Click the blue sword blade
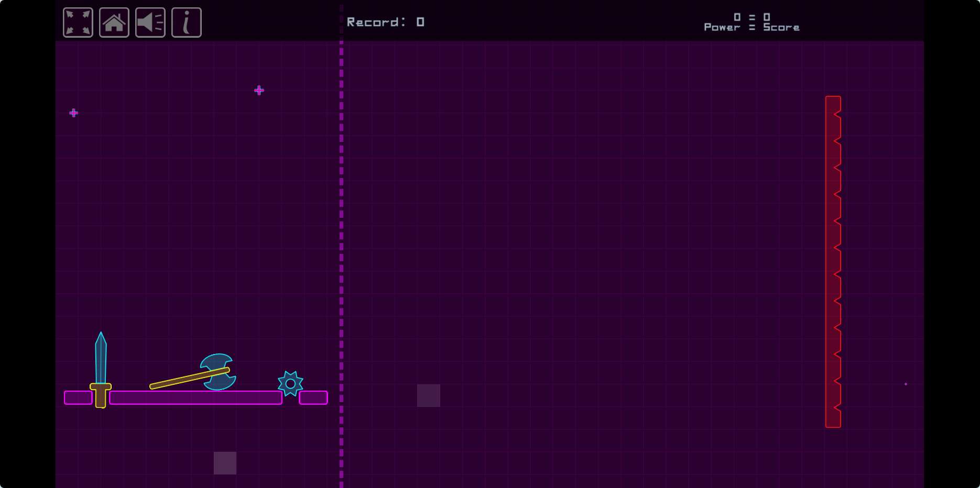Image resolution: width=980 pixels, height=488 pixels. click(x=101, y=359)
